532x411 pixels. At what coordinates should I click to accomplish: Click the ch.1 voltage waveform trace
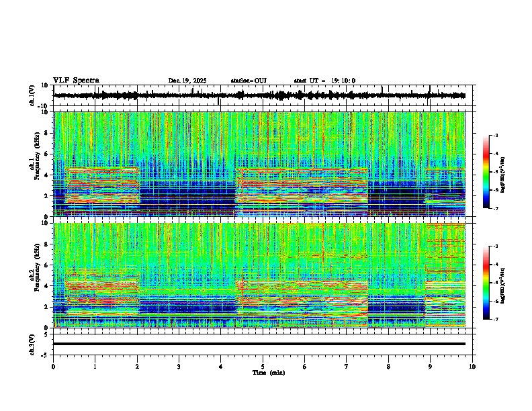pyautogui.click(x=259, y=95)
